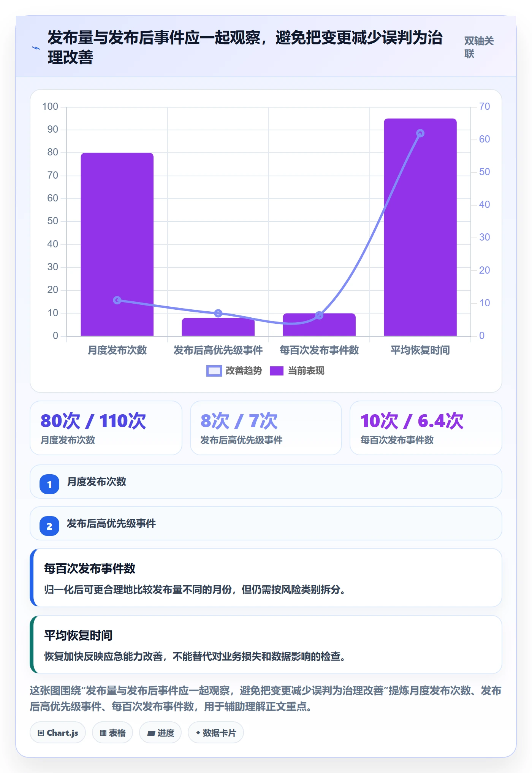Viewport: 532px width, 773px height.
Task: Select the 表格 tag chip
Action: tap(112, 733)
